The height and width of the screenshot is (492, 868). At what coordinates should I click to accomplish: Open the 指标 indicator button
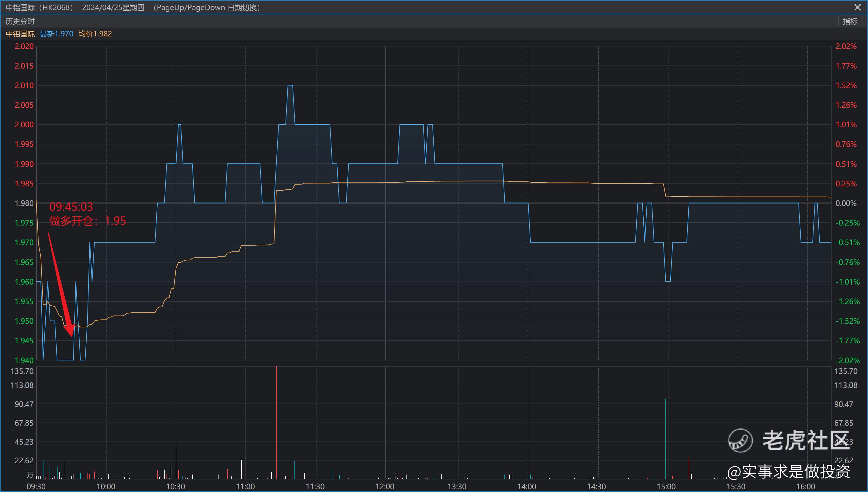coord(850,21)
